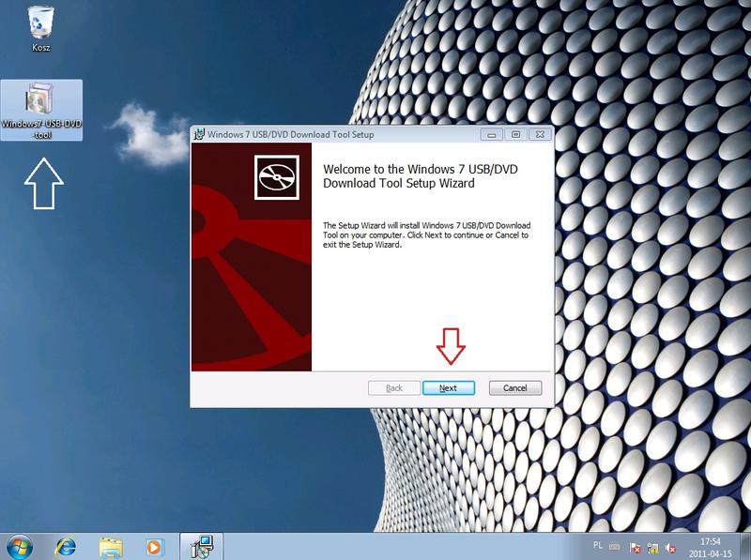Click the disabled maximize button of the setup window
Image resolution: width=751 pixels, height=560 pixels.
click(515, 134)
